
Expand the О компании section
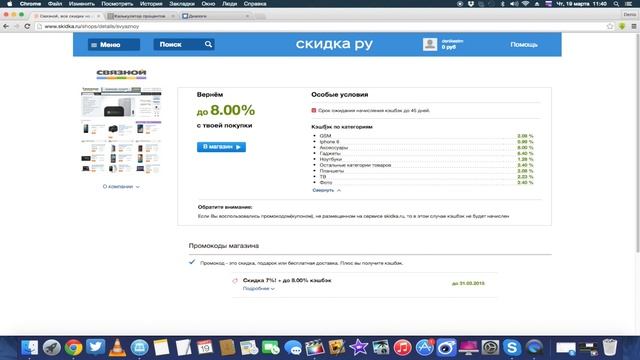coord(121,187)
